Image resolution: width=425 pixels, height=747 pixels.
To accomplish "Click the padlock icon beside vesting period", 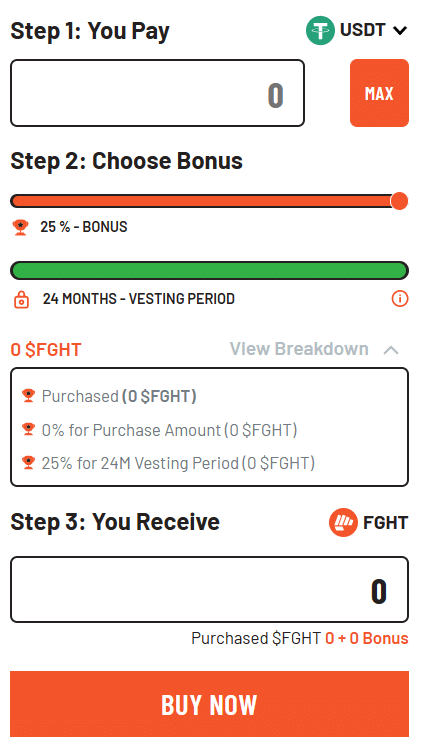I will coord(21,300).
